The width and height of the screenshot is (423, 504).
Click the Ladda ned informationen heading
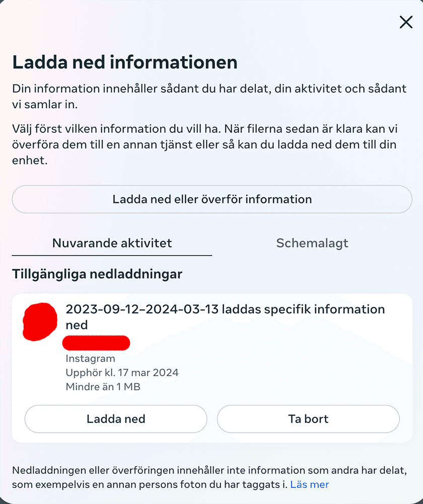125,62
